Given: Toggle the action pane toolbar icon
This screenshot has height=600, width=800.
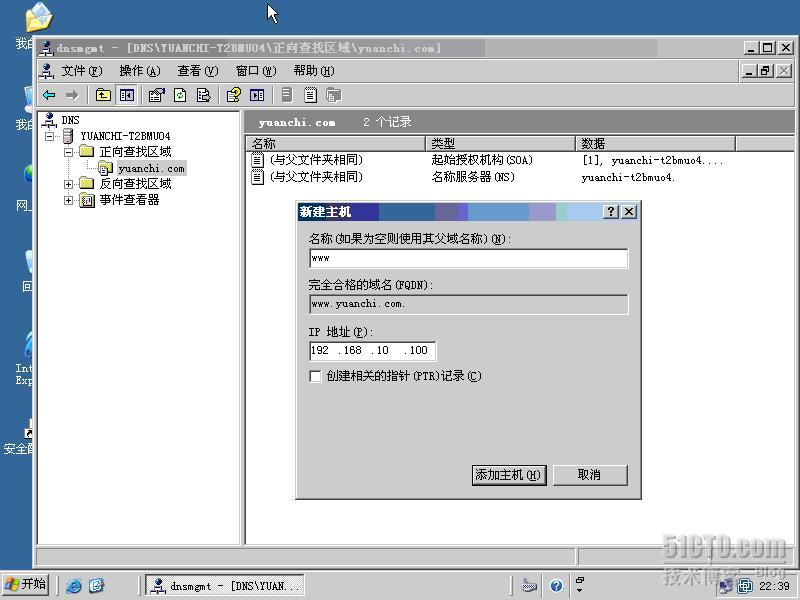Looking at the screenshot, I should (257, 95).
